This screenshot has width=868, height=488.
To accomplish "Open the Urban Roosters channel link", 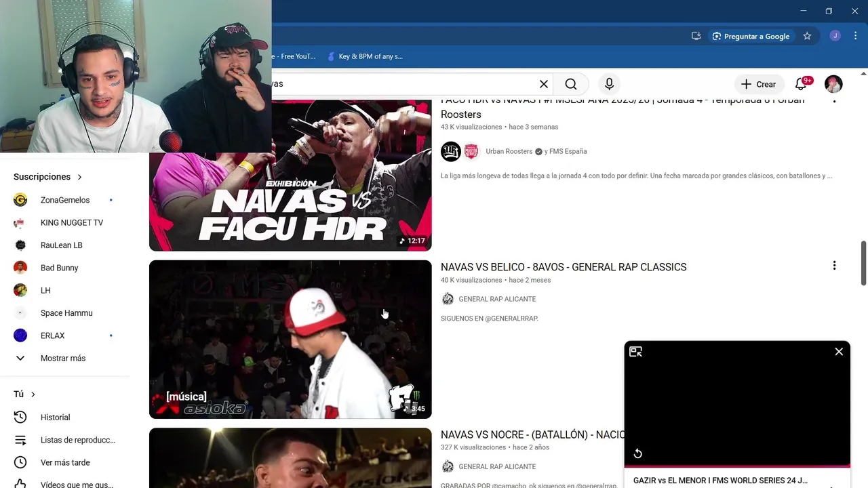I will coord(509,151).
